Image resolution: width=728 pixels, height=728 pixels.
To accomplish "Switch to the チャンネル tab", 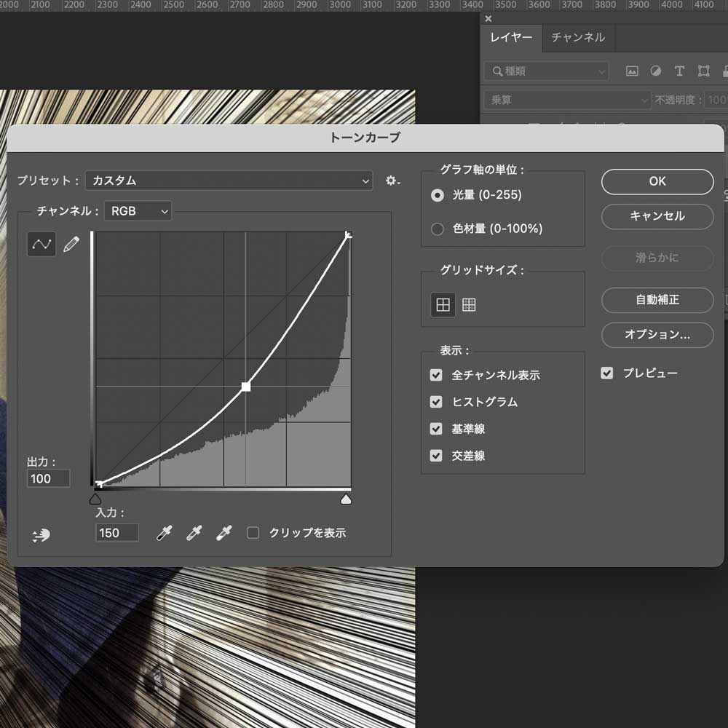I will point(577,39).
